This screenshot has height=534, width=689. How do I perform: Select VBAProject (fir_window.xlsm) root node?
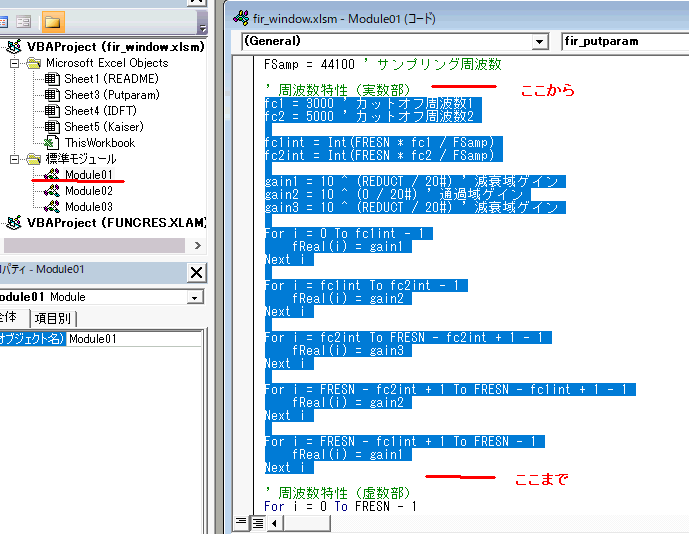[116, 47]
